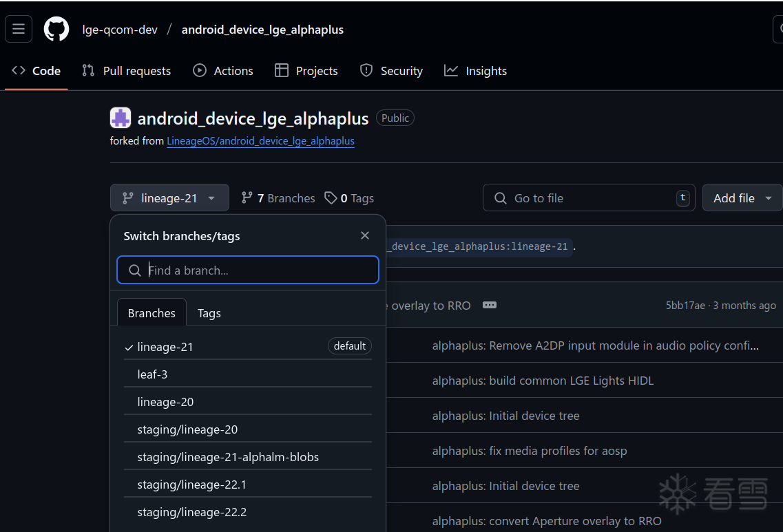Toggle the lineage-21 branch selector dropdown
Screen dimensions: 783x532
[169, 198]
